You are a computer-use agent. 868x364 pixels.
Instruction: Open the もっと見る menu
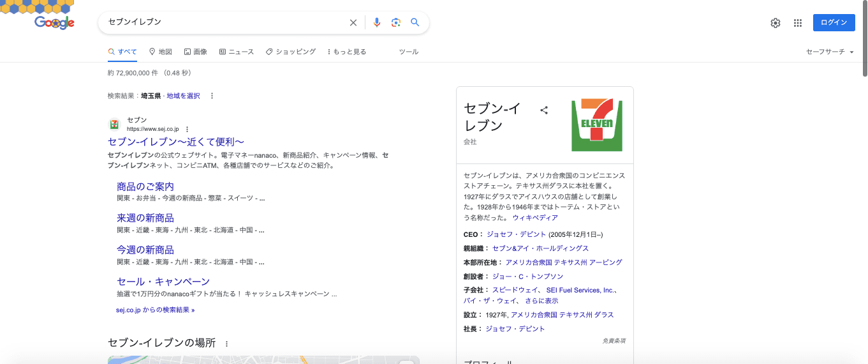click(x=347, y=52)
